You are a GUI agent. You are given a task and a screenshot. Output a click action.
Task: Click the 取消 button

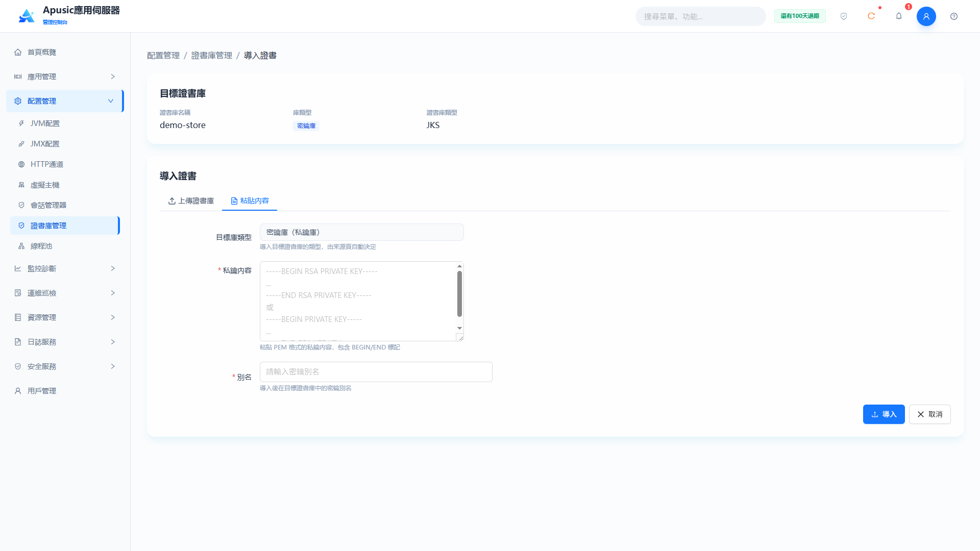929,414
